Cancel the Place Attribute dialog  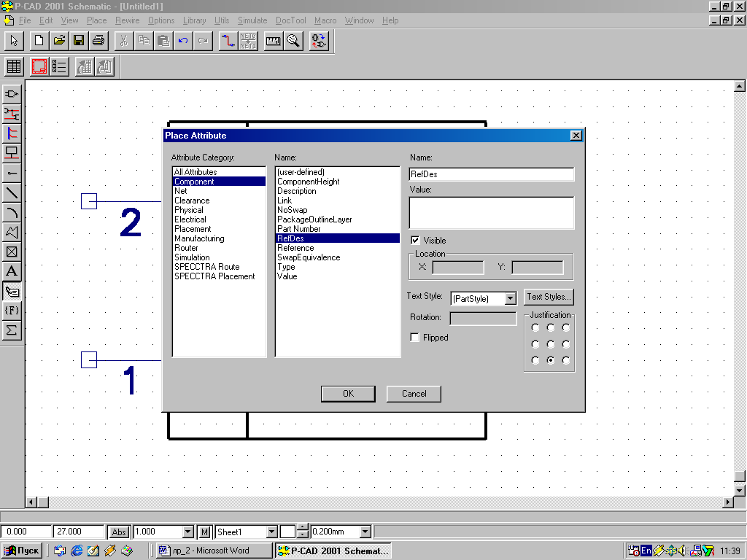tap(414, 394)
